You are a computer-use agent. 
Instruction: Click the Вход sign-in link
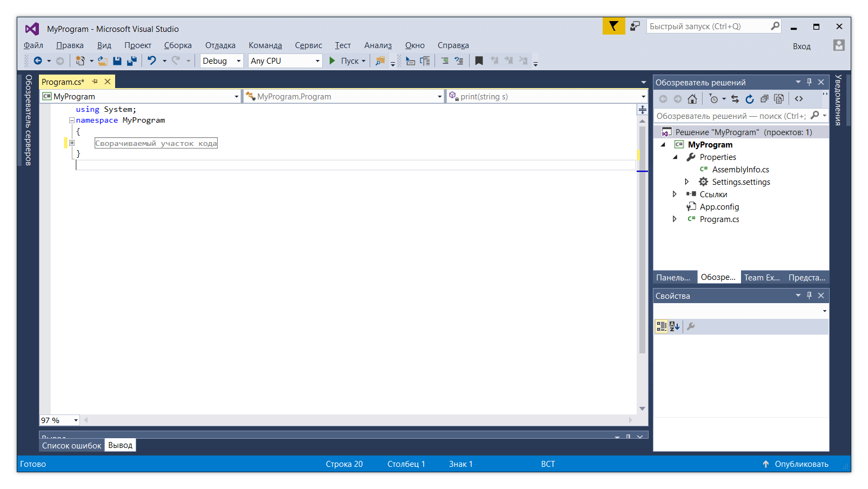click(x=802, y=46)
